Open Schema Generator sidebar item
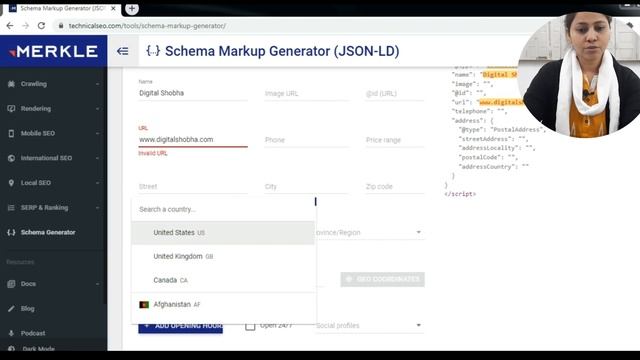The width and height of the screenshot is (640, 360). pyautogui.click(x=53, y=232)
